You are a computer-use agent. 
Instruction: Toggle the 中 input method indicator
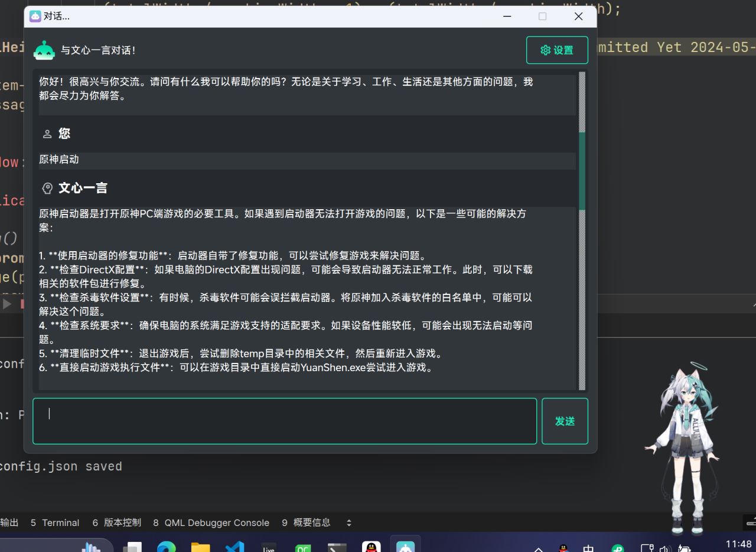click(589, 548)
